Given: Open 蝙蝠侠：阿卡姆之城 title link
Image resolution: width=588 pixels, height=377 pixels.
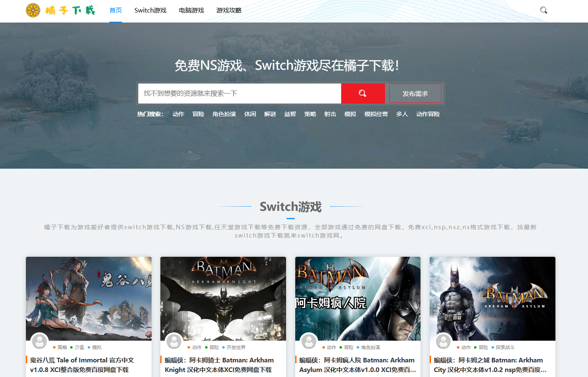Looking at the screenshot, I should [490, 365].
